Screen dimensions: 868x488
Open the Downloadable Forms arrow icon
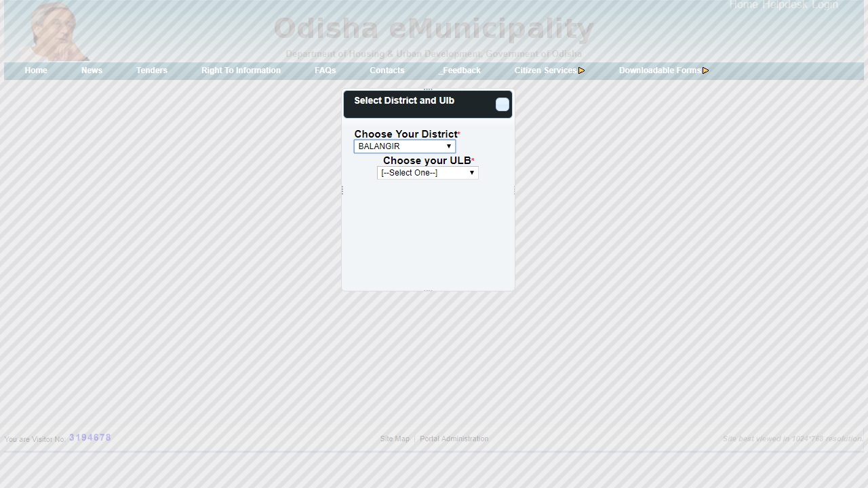(706, 70)
